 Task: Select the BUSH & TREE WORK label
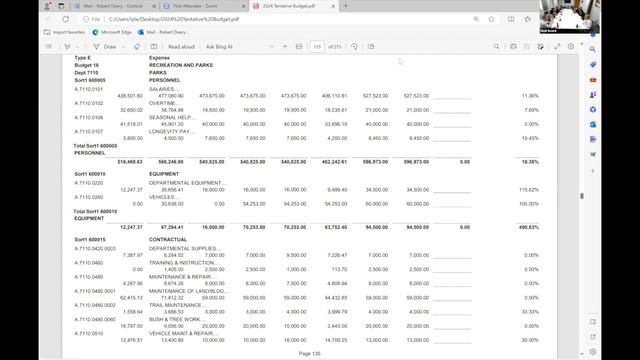[x=176, y=319]
